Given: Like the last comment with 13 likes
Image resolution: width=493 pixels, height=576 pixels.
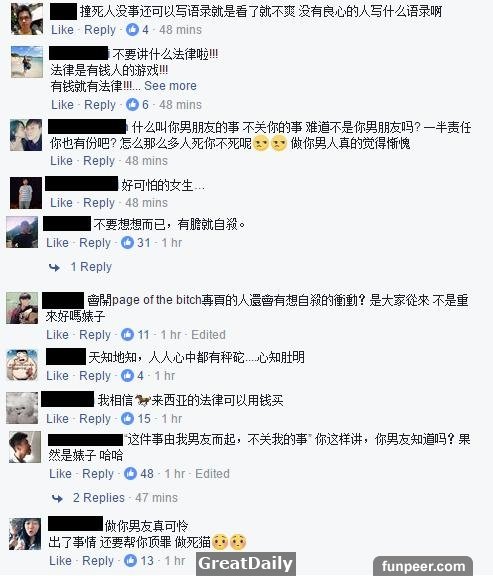Looking at the screenshot, I should (x=60, y=561).
